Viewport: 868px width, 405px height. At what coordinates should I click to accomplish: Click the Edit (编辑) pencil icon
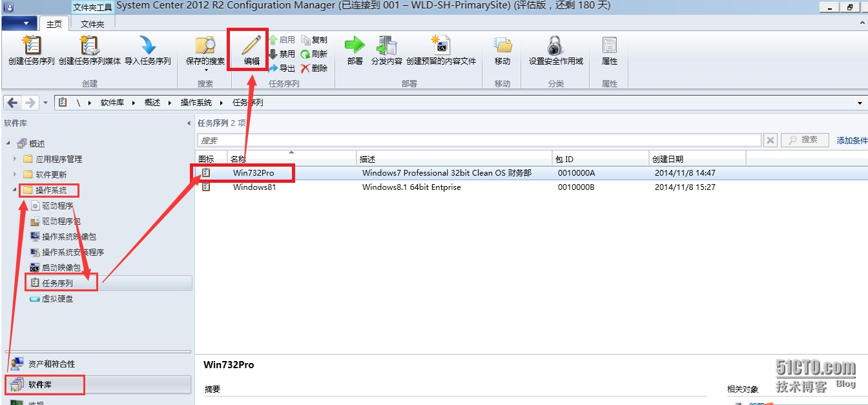pos(251,45)
